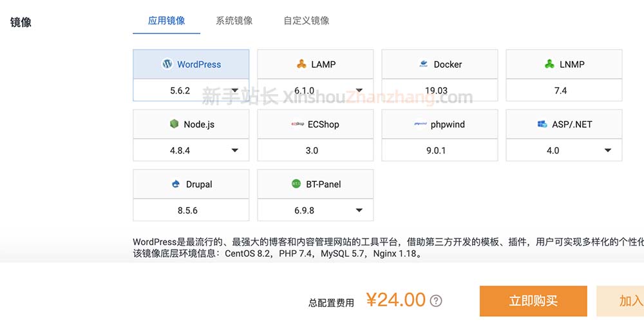Click the Node.js hexagon icon
The width and height of the screenshot is (644, 325).
click(x=174, y=124)
